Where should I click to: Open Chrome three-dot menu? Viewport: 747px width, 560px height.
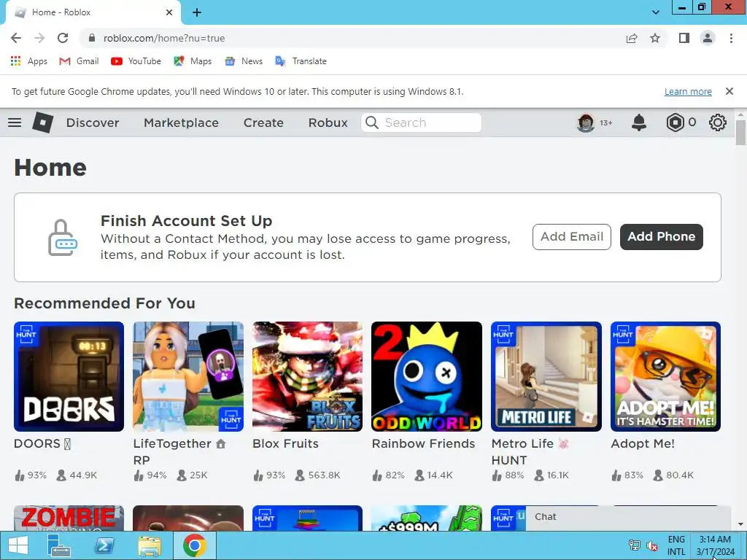pos(731,38)
